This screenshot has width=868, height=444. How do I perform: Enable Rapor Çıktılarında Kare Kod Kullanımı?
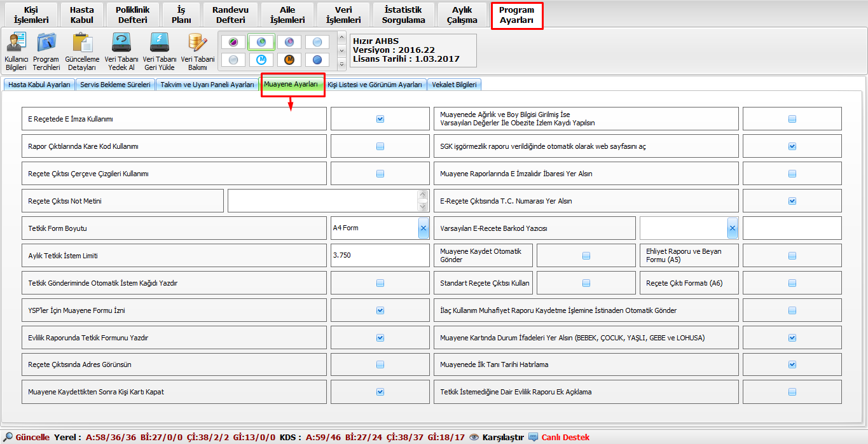[x=380, y=146]
